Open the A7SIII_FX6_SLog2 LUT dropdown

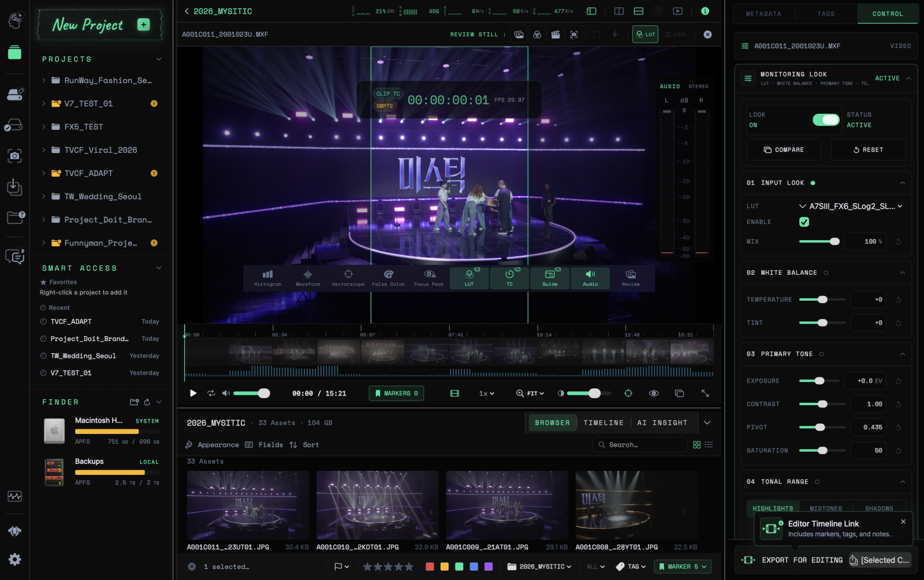[x=851, y=206]
